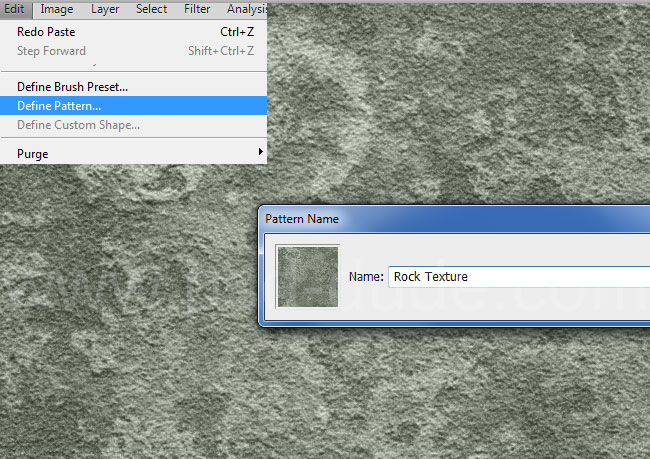Open the Filter menu
This screenshot has height=459, width=650.
[197, 9]
